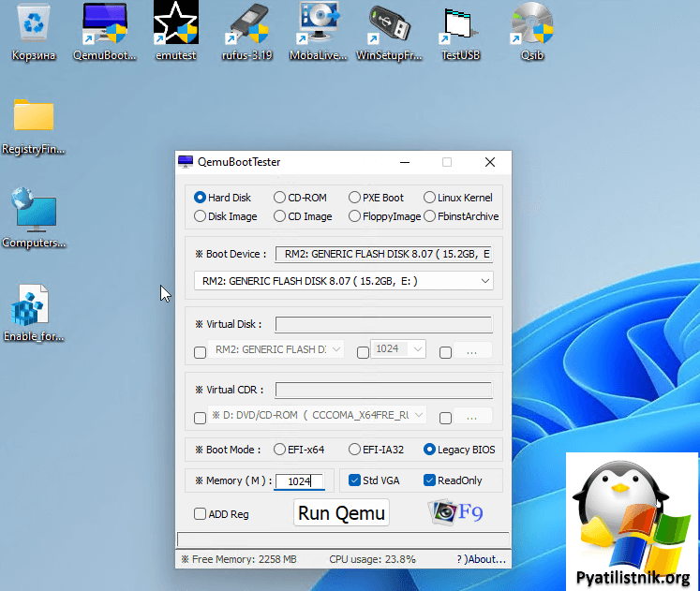This screenshot has height=591, width=700.
Task: Close the QemuBootTester window
Action: click(x=490, y=162)
